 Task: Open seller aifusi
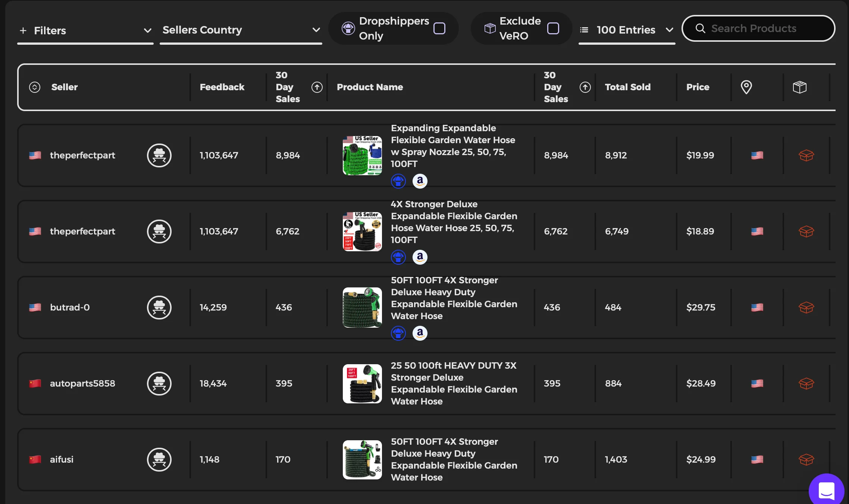[62, 460]
